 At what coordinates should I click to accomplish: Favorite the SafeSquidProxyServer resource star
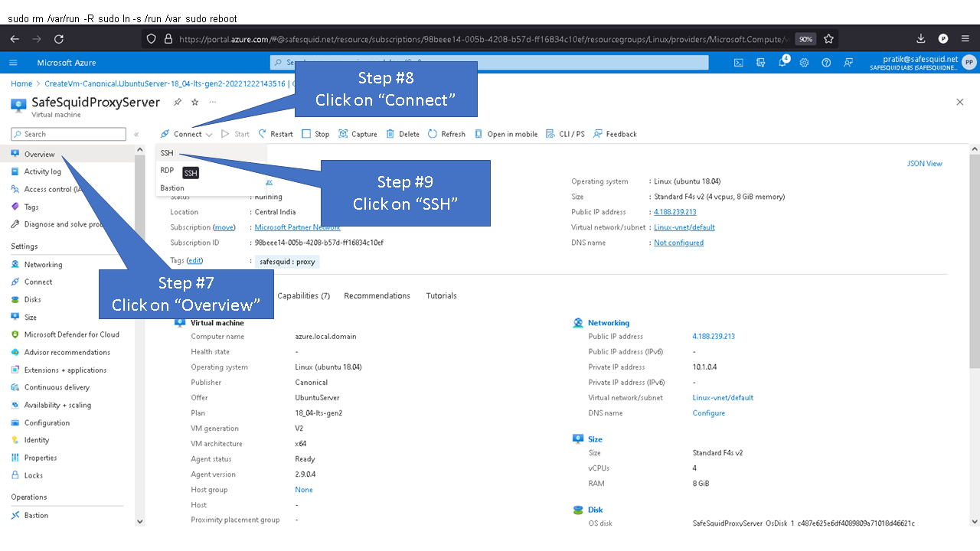point(194,102)
